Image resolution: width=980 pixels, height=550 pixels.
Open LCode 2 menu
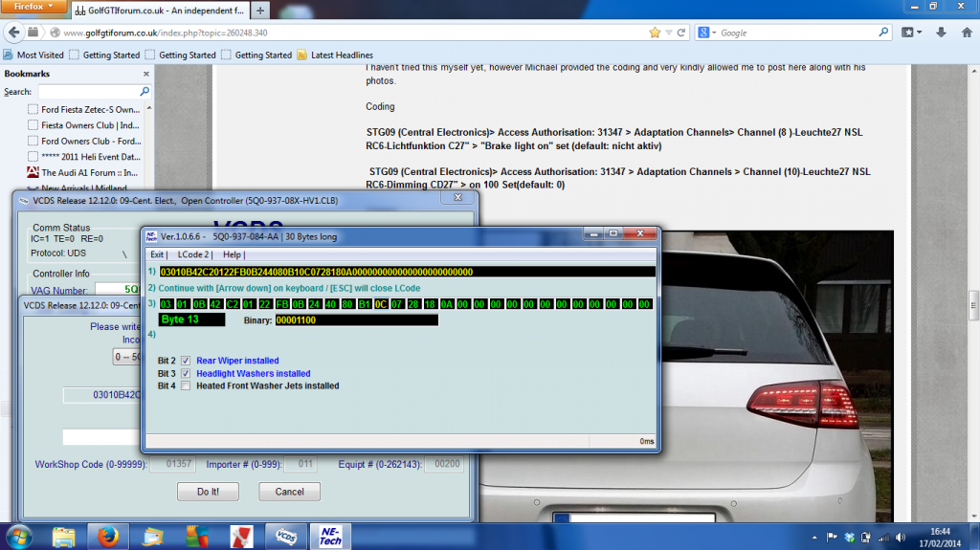point(193,254)
